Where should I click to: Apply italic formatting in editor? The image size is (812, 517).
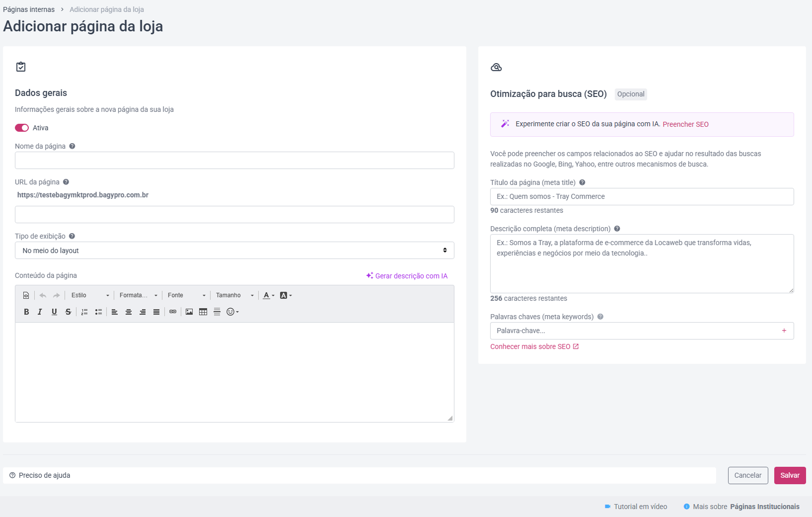click(x=40, y=312)
